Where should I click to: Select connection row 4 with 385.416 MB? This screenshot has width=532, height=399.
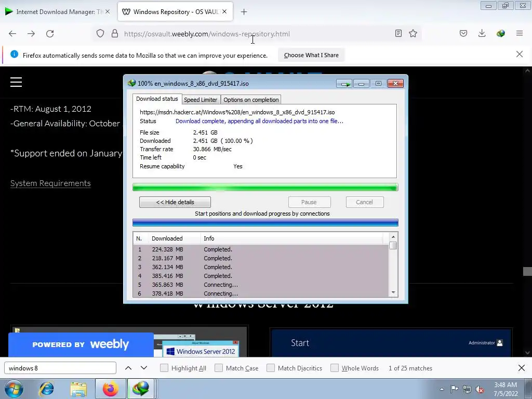[x=261, y=276]
